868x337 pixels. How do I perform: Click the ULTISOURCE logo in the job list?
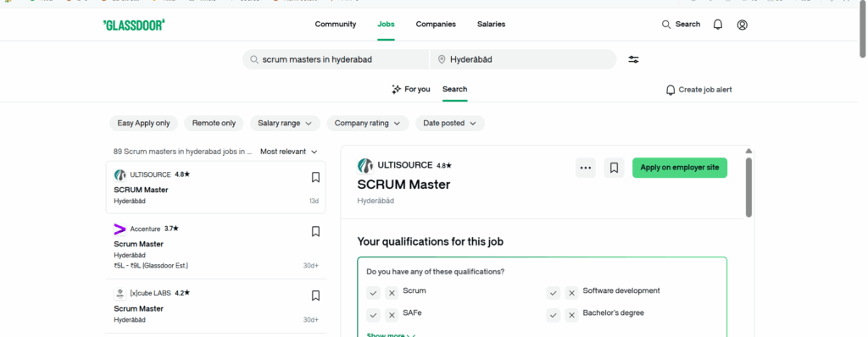click(x=120, y=175)
